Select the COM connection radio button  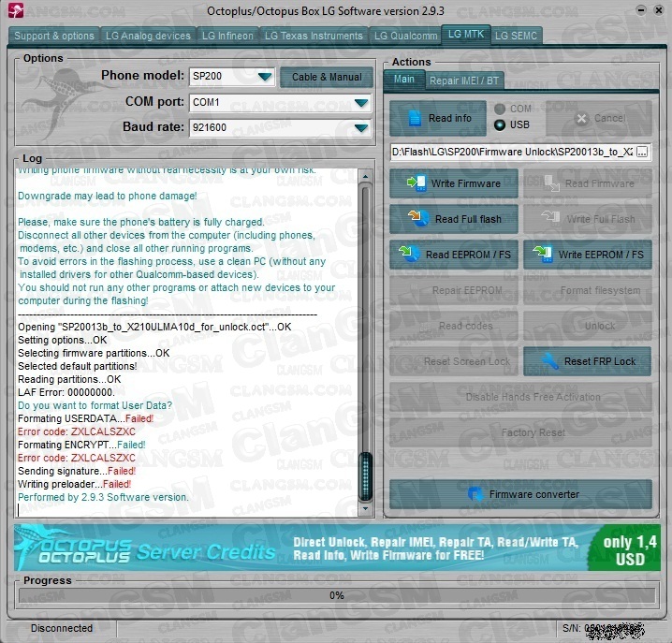pyautogui.click(x=499, y=109)
